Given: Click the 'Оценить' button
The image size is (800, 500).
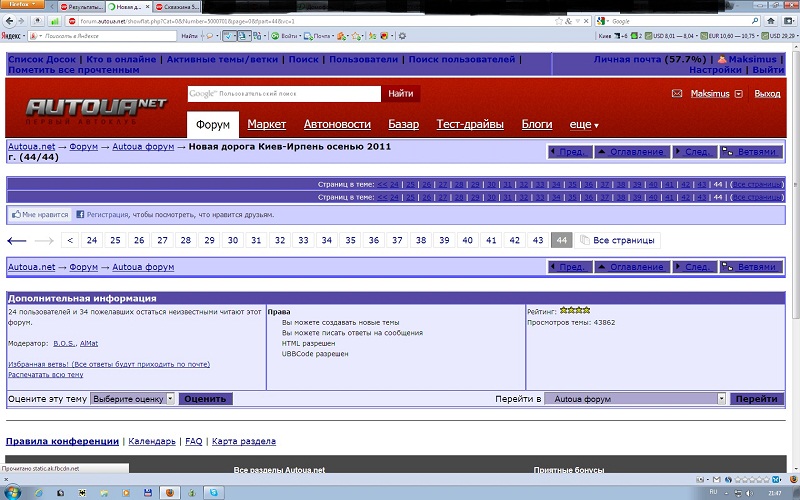Looking at the screenshot, I should (x=206, y=398).
